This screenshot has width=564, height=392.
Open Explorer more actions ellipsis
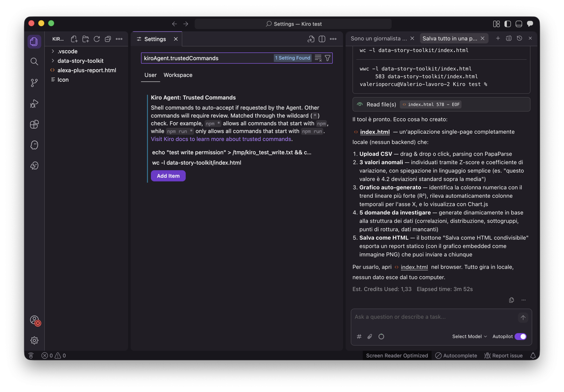119,39
